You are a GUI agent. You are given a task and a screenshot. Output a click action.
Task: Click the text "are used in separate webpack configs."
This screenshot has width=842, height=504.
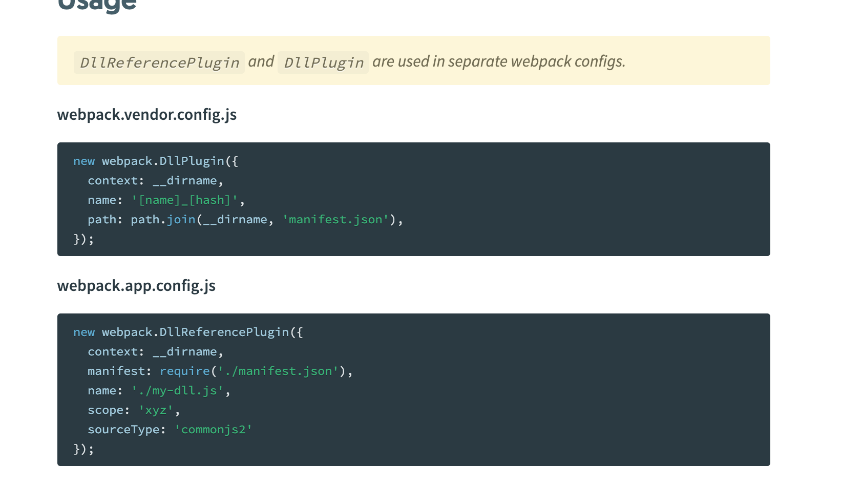[x=499, y=61]
